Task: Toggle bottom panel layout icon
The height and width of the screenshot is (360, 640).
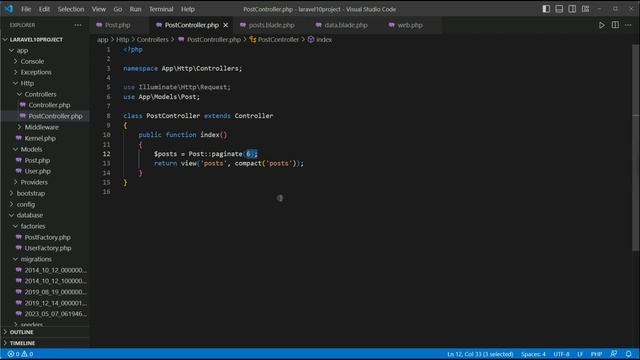Action: (559, 9)
